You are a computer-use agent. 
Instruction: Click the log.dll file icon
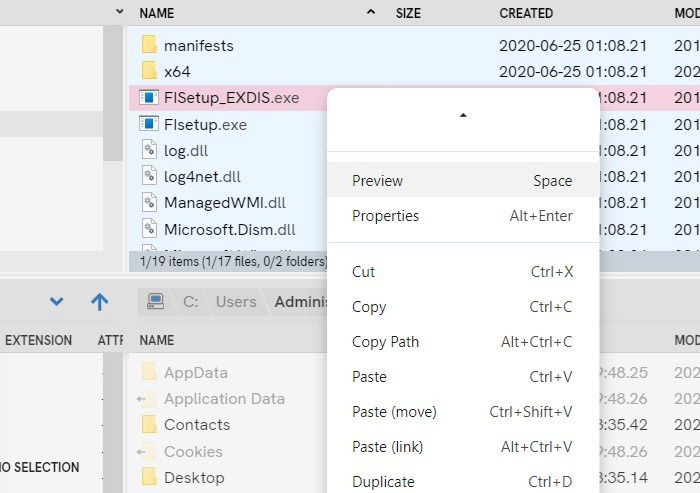(x=149, y=150)
